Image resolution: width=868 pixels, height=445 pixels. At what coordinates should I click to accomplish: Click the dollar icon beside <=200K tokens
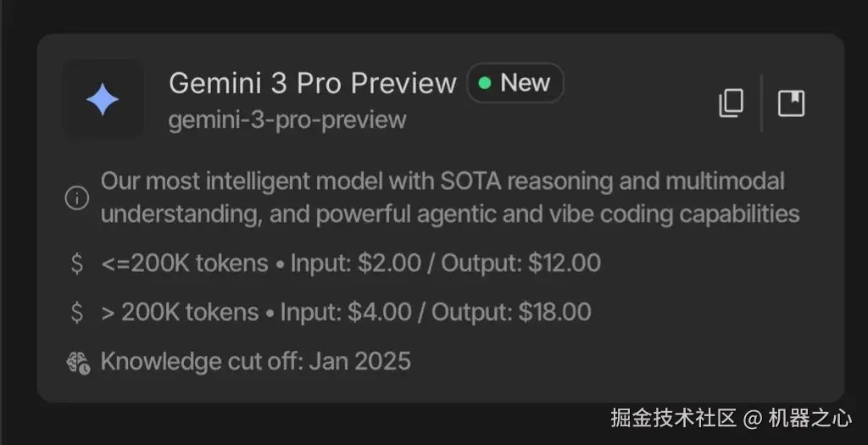click(77, 263)
